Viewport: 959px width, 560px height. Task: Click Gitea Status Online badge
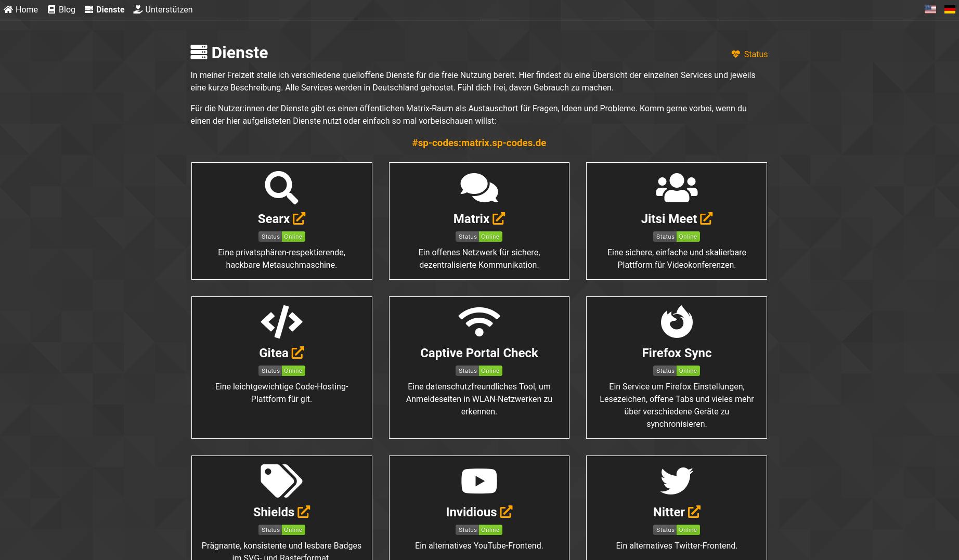click(x=281, y=371)
